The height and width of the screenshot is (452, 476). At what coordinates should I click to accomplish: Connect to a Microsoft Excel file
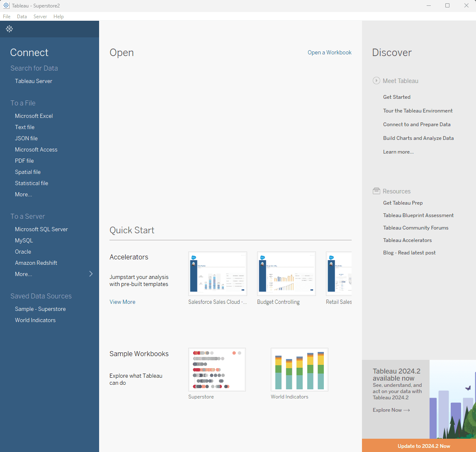tap(34, 116)
